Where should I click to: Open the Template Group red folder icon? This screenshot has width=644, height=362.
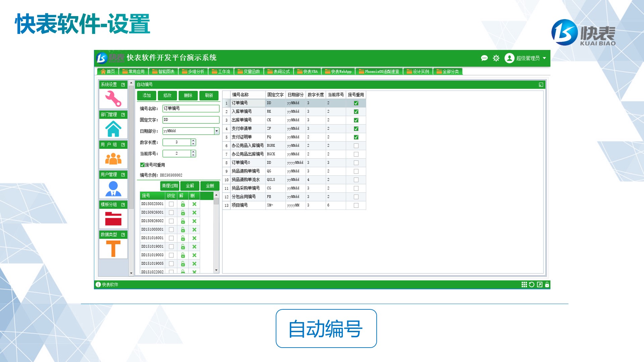click(x=113, y=219)
